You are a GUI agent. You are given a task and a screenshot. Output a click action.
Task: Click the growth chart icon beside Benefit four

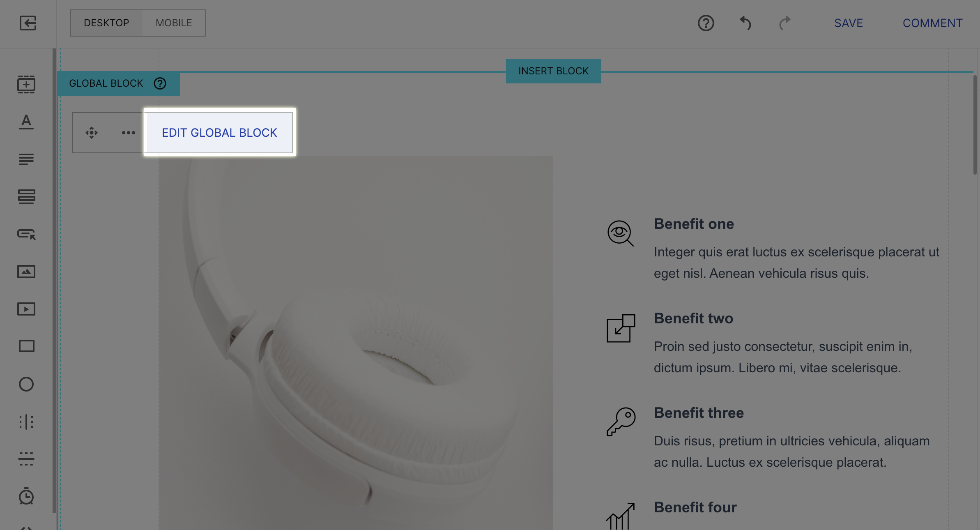[x=621, y=516]
